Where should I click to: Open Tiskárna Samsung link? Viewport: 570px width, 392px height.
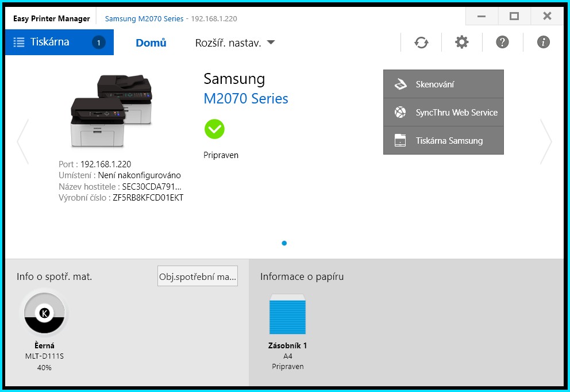point(444,140)
